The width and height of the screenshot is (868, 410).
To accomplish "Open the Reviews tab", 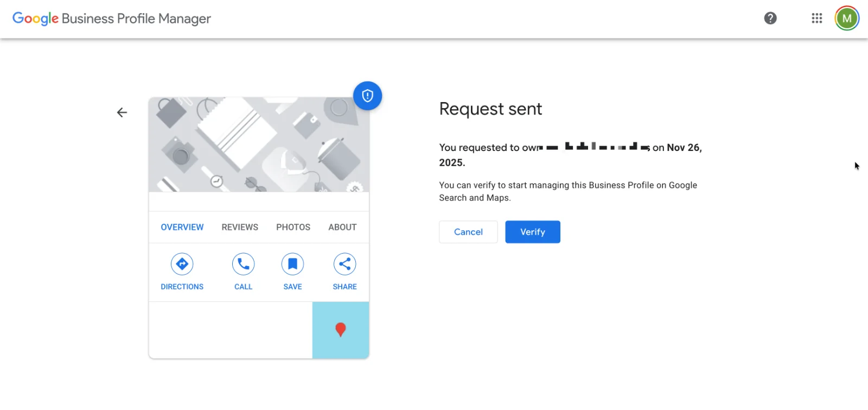I will (x=240, y=227).
